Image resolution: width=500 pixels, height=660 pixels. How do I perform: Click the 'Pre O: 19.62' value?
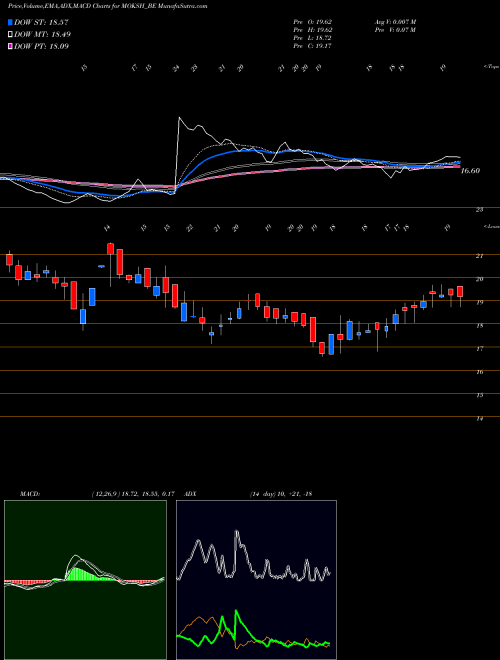313,22
